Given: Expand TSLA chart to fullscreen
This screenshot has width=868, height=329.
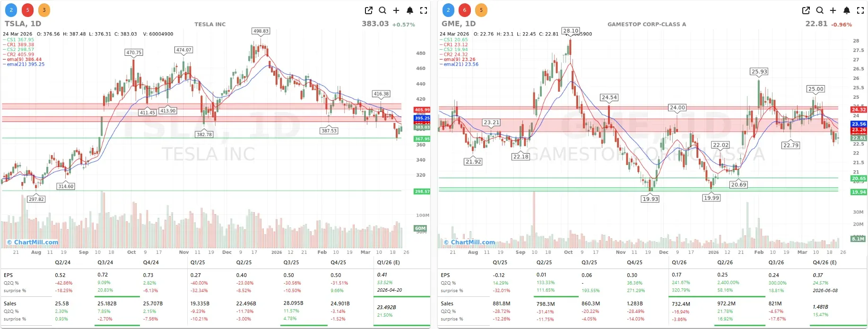Looking at the screenshot, I should [424, 10].
